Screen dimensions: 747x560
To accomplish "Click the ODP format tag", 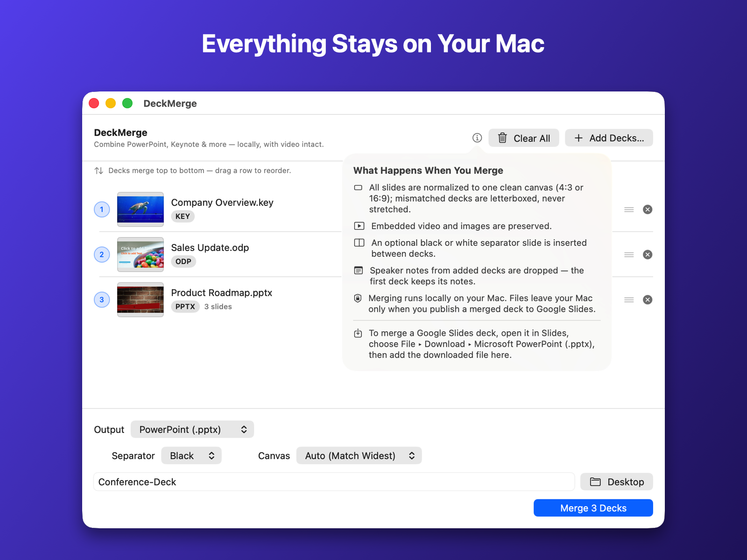I will pos(183,262).
